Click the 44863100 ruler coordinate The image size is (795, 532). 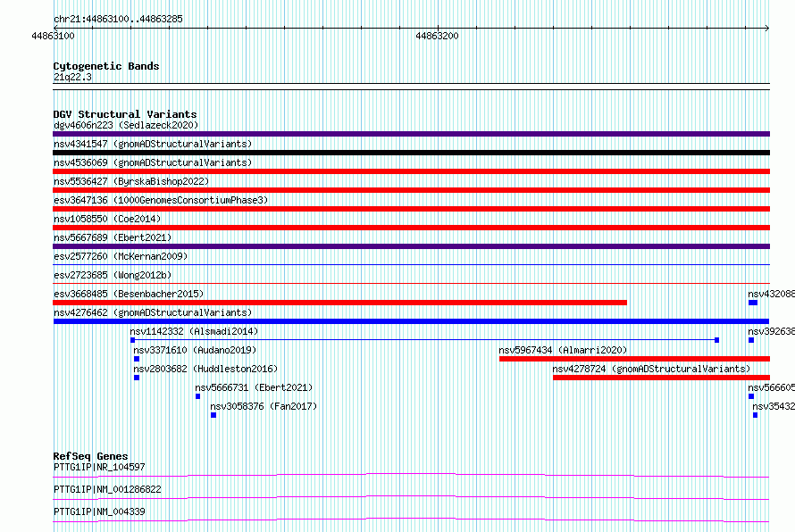tap(53, 36)
